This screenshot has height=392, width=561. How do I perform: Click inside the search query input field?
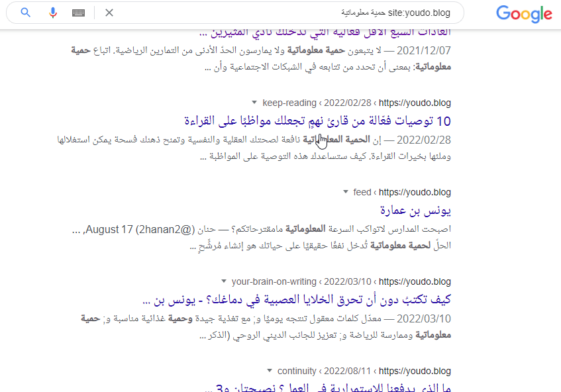[298, 12]
